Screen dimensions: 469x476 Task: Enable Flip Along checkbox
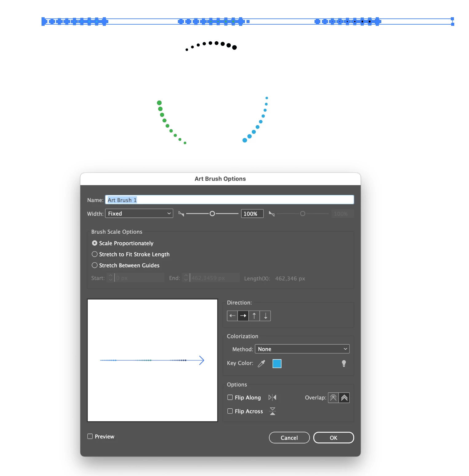tap(230, 398)
